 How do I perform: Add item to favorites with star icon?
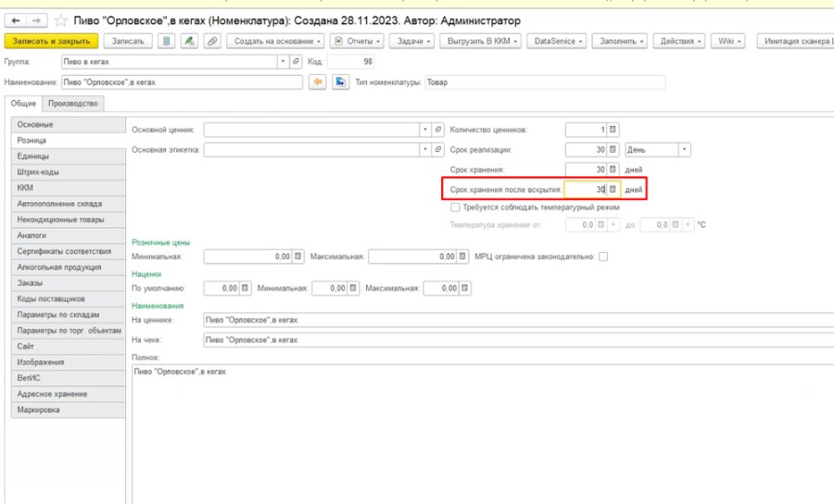point(61,20)
